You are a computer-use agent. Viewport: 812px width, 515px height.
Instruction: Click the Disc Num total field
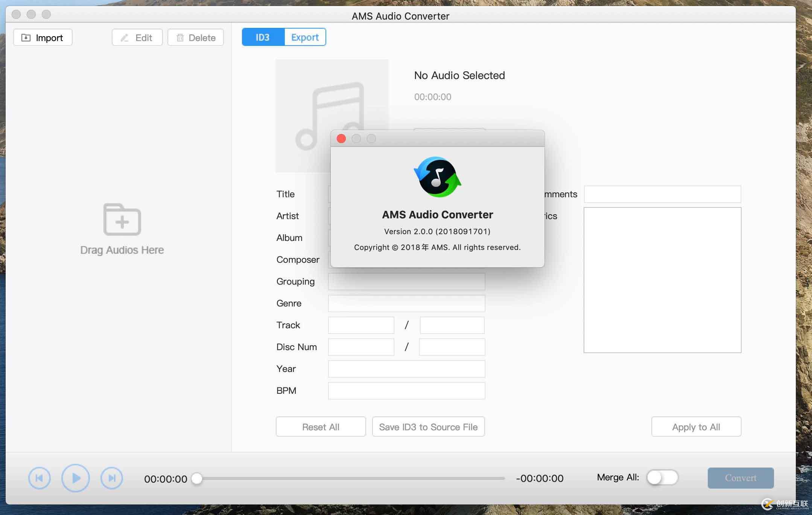(x=452, y=347)
